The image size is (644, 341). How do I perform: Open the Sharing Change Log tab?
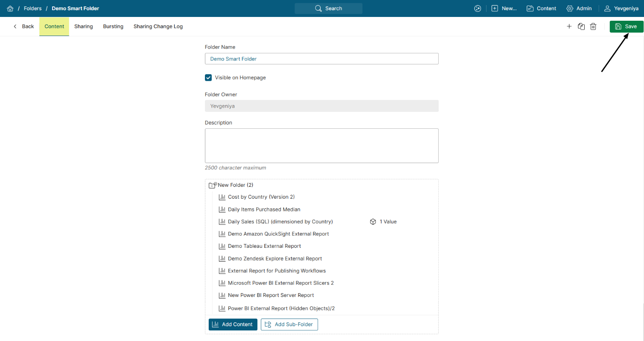[158, 26]
